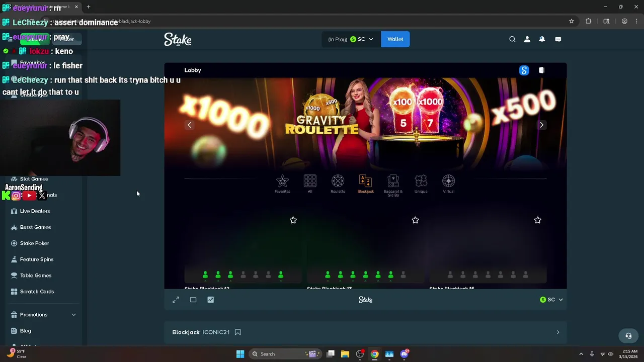Close the current browser tab

point(76,7)
